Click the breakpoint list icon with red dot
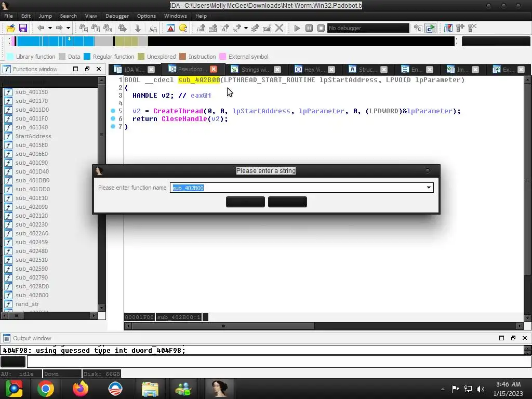The width and height of the screenshot is (532, 399). (x=448, y=28)
